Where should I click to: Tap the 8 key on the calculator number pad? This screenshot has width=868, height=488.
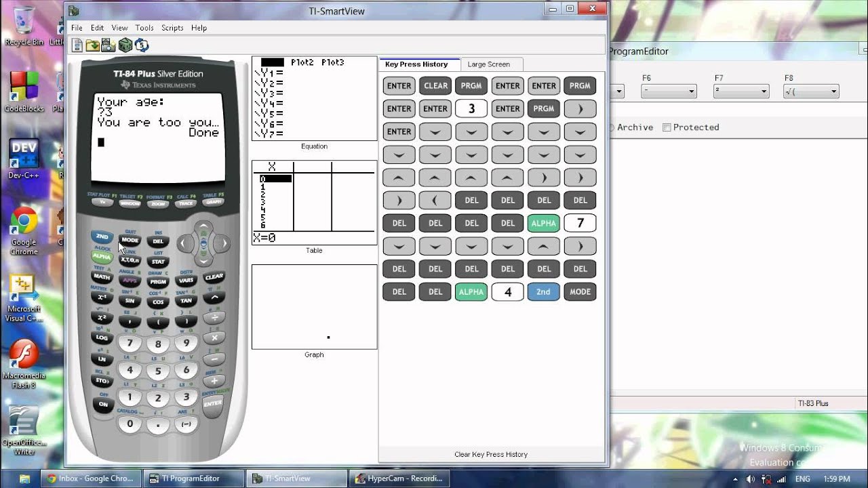pyautogui.click(x=158, y=344)
